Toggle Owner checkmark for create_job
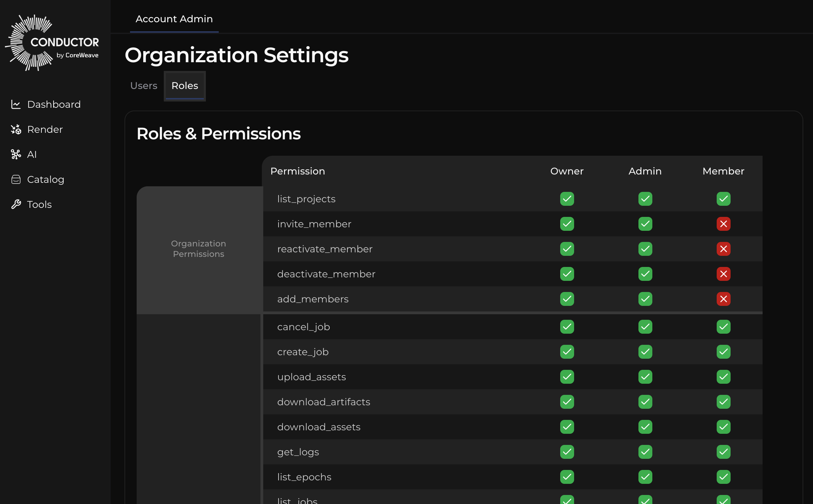The height and width of the screenshot is (504, 813). click(567, 352)
